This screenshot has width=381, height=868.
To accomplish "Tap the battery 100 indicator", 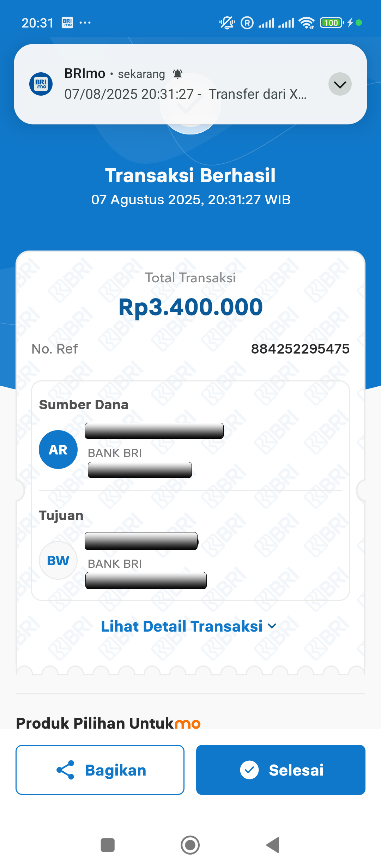I will coord(332,23).
